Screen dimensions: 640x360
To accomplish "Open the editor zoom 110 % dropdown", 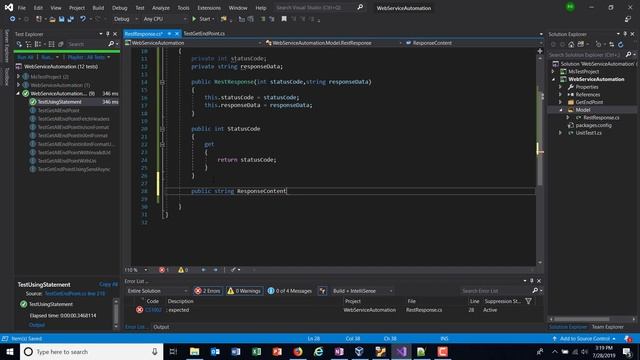I will [136, 270].
